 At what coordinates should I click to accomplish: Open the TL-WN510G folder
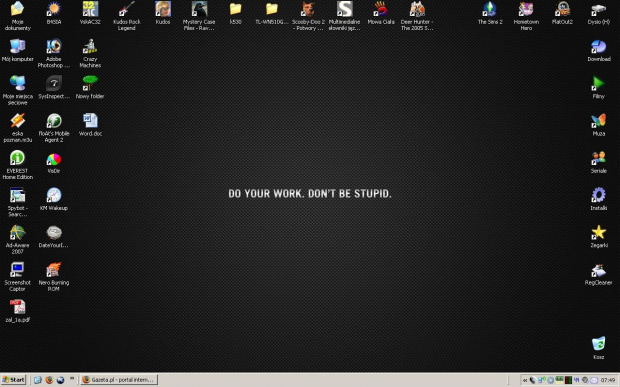click(x=272, y=13)
